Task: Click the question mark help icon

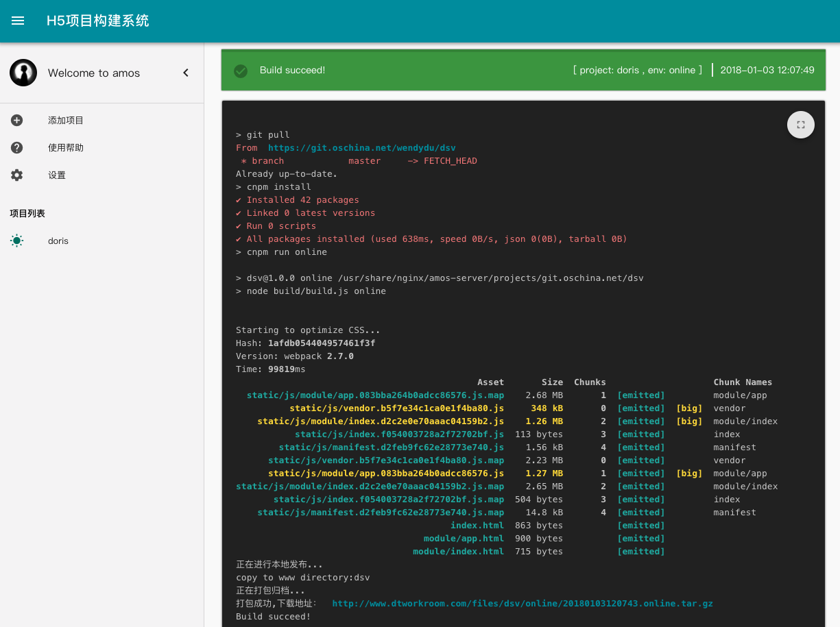Action: [x=17, y=148]
